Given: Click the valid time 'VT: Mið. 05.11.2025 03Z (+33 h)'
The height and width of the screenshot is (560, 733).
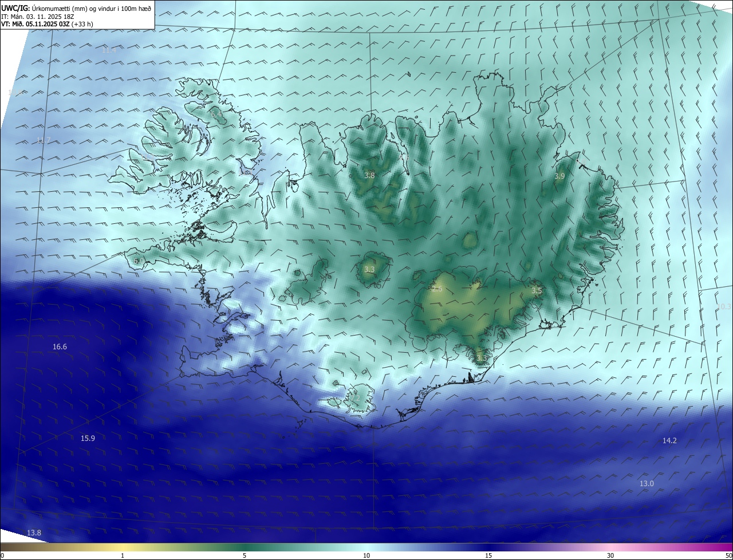Looking at the screenshot, I should 47,24.
